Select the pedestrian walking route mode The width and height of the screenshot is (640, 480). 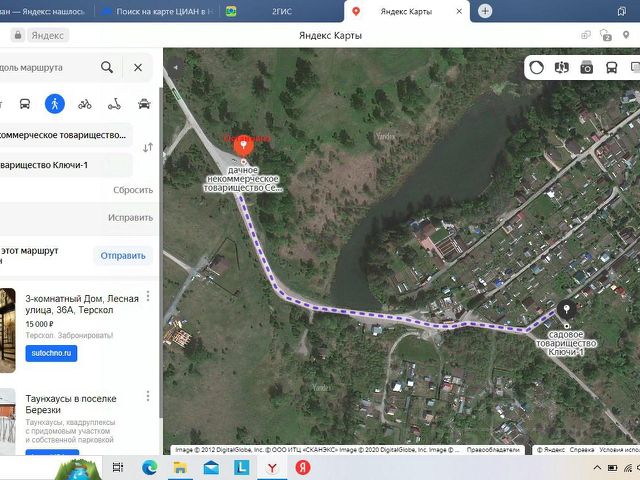click(55, 104)
